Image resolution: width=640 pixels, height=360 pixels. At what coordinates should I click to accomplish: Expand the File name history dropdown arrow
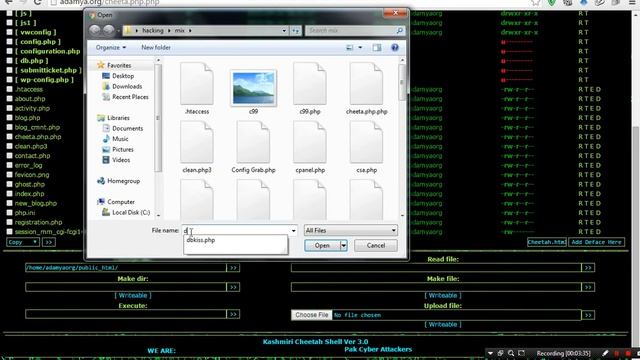[293, 231]
